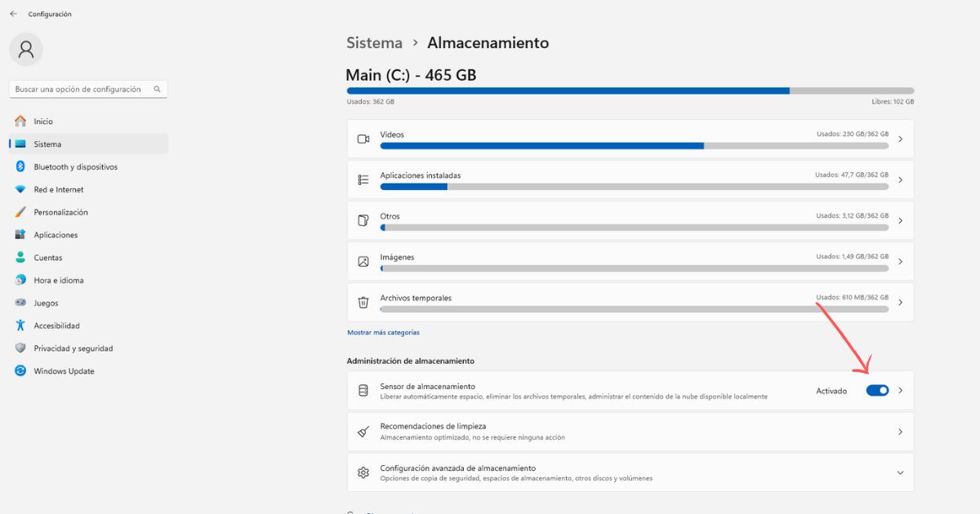Click the Buscar una opción de configuración field
This screenshot has width=980, height=514.
[x=88, y=89]
